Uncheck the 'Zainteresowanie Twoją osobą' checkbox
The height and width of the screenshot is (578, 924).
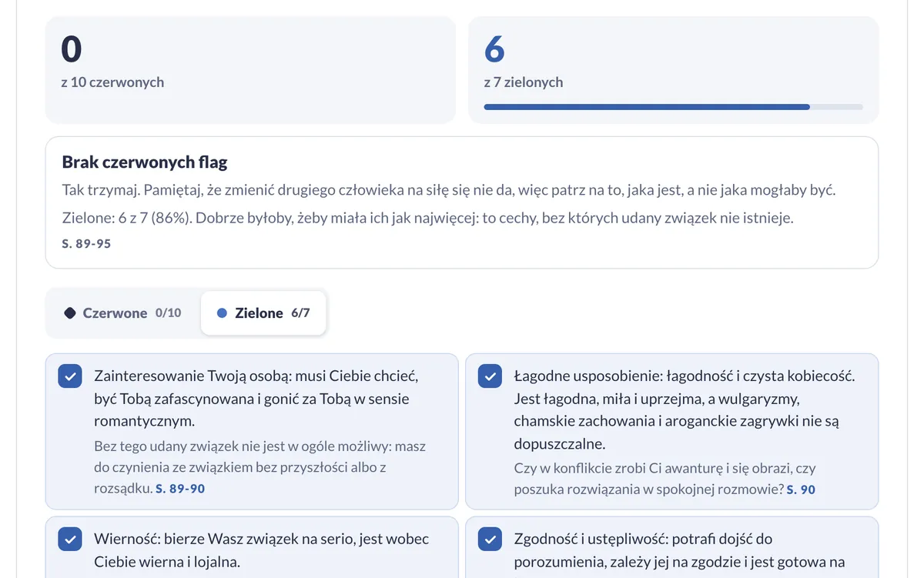(x=70, y=376)
